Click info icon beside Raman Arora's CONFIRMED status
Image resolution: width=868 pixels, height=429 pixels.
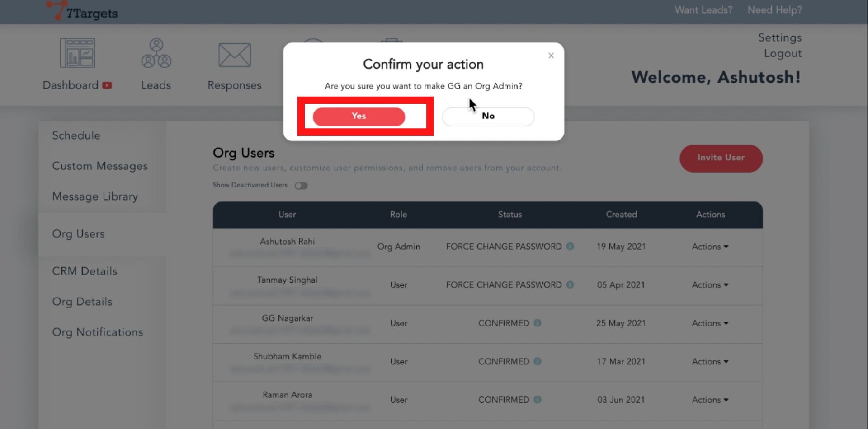click(x=537, y=400)
